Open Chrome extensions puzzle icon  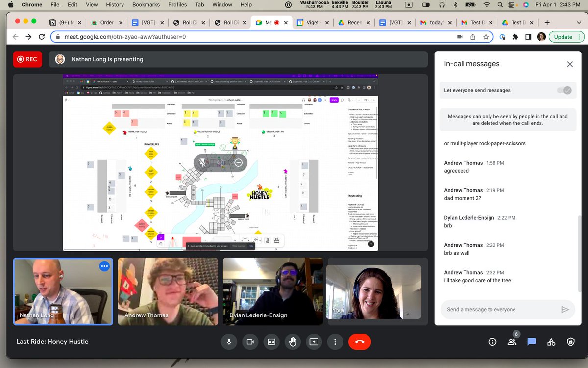coord(515,37)
